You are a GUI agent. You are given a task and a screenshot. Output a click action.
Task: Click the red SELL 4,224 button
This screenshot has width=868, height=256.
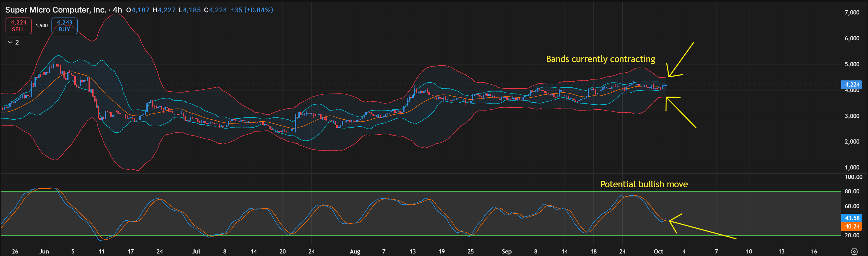19,26
